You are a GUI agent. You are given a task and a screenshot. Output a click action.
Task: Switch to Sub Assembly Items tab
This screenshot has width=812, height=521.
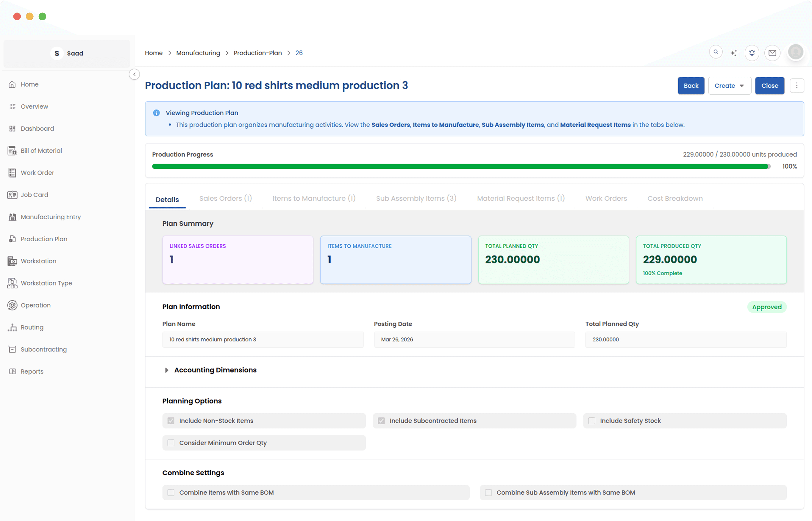click(416, 199)
